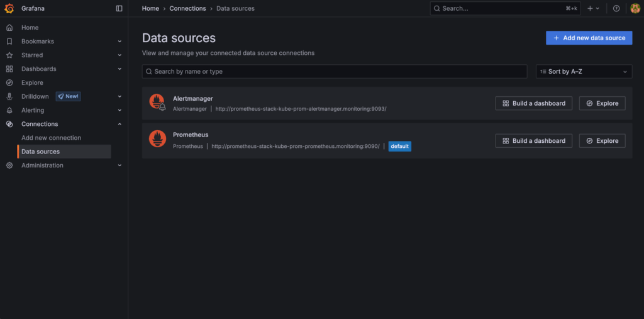Click the Alertmanager data source logo
This screenshot has width=644, height=319.
point(157,103)
